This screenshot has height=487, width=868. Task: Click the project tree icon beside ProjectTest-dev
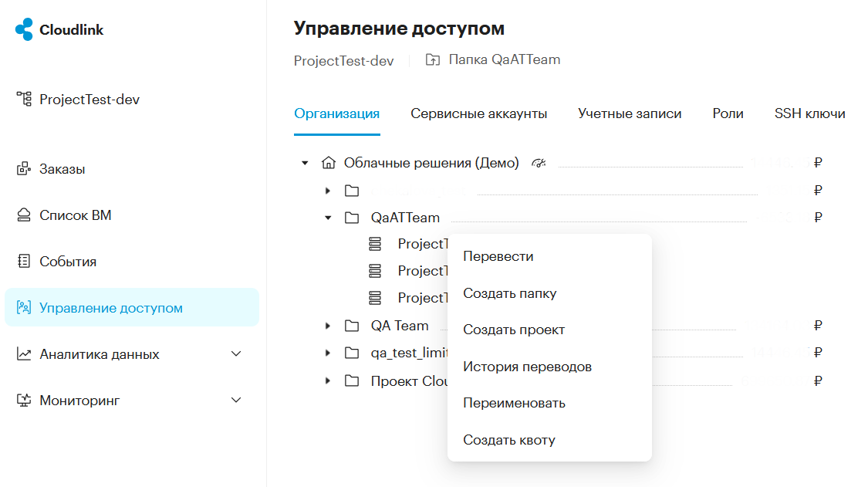[x=24, y=99]
